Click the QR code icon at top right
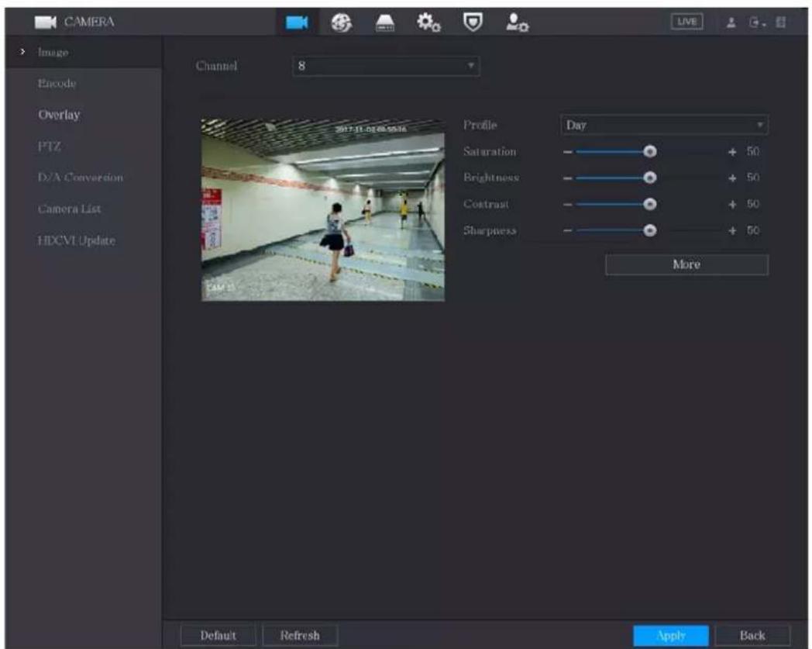The width and height of the screenshot is (812, 649). pyautogui.click(x=781, y=22)
